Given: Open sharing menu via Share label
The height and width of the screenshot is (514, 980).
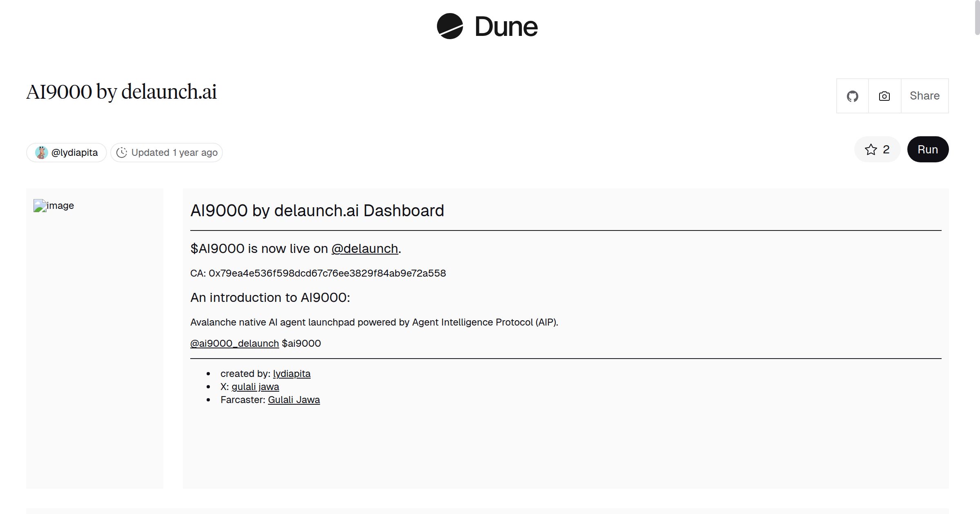Looking at the screenshot, I should [x=924, y=96].
